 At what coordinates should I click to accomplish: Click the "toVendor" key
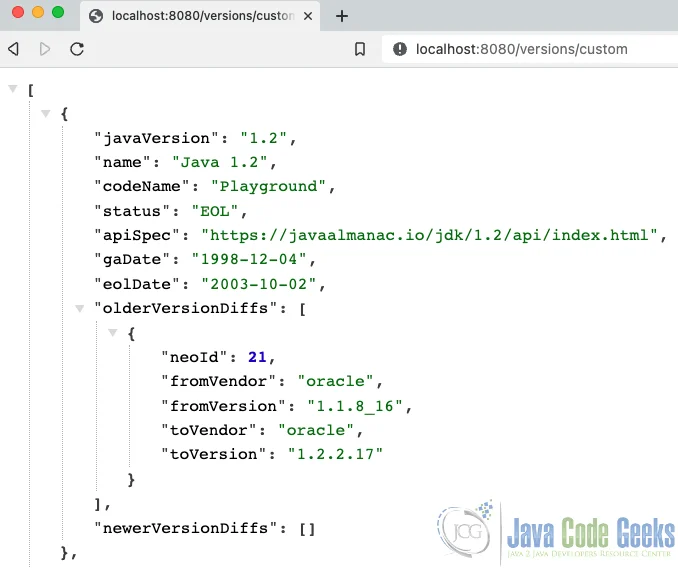pyautogui.click(x=209, y=431)
